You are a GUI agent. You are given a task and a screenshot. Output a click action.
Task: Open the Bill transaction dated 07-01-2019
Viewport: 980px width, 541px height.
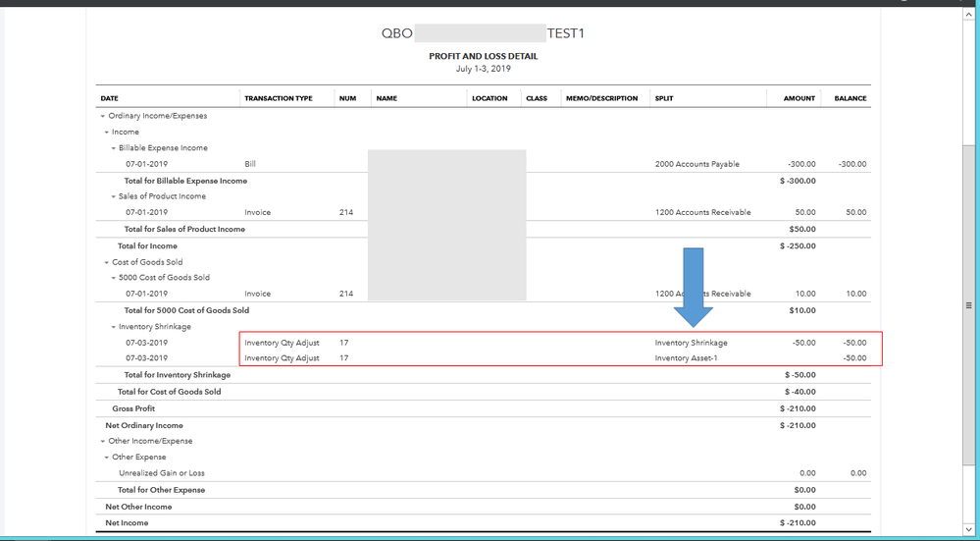click(x=483, y=165)
